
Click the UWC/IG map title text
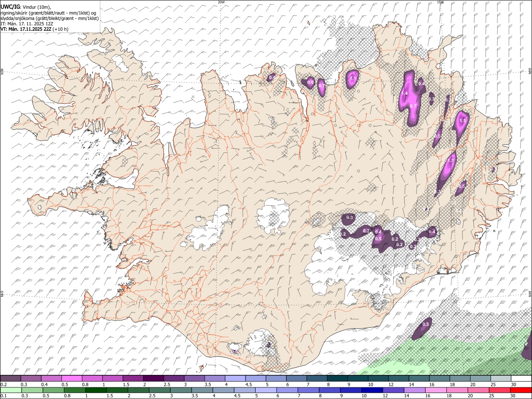(26, 7)
